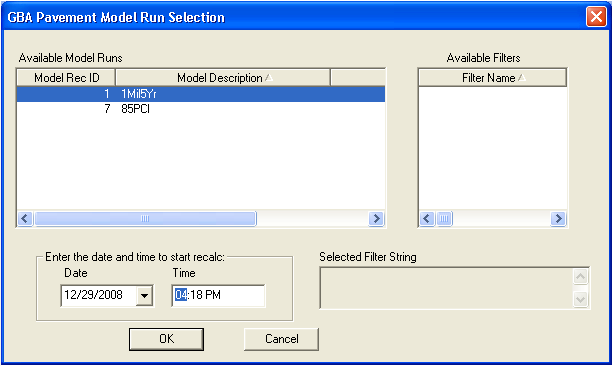Click the blank third column header in model runs
The image size is (613, 366).
pyautogui.click(x=358, y=78)
